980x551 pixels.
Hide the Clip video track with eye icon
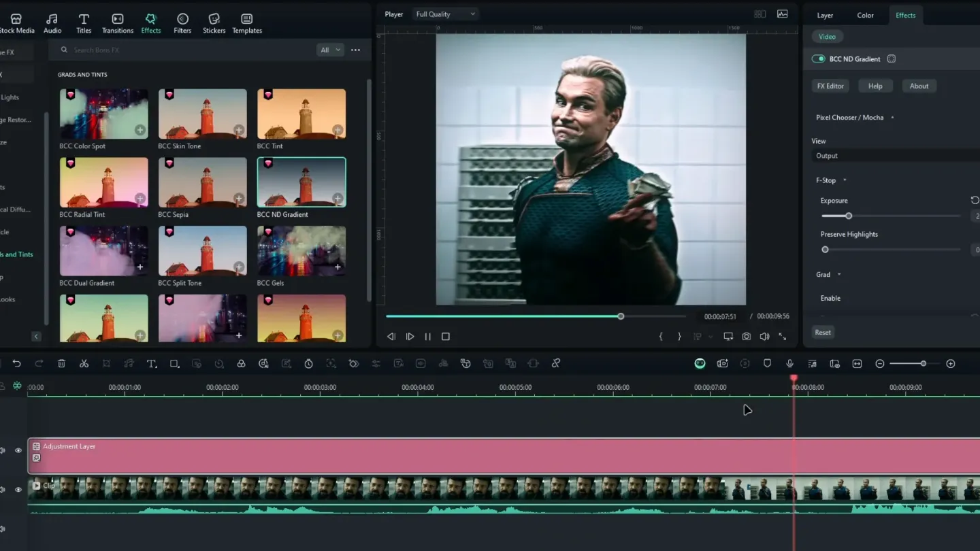point(18,489)
